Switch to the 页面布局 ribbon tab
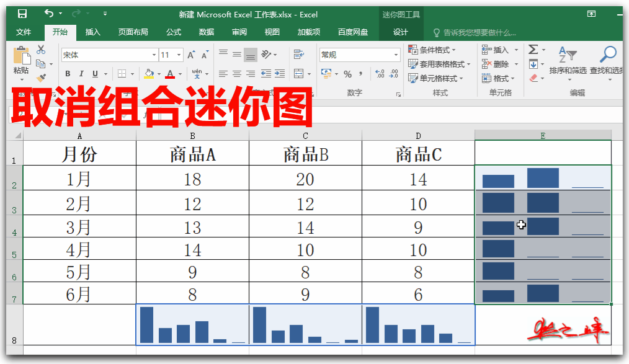 [133, 32]
